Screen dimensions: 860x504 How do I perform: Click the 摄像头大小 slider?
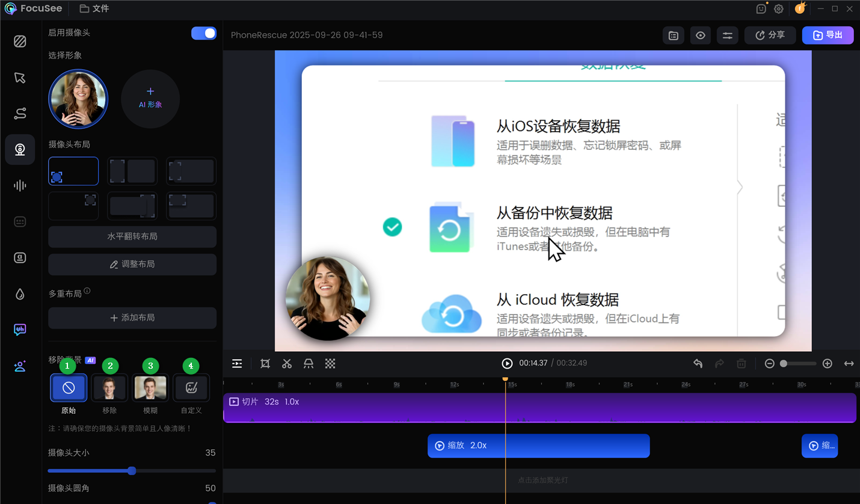[x=131, y=470]
